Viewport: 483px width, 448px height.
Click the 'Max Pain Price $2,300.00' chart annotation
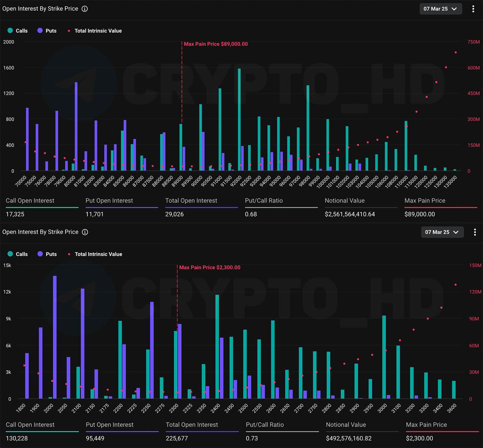[x=210, y=267]
